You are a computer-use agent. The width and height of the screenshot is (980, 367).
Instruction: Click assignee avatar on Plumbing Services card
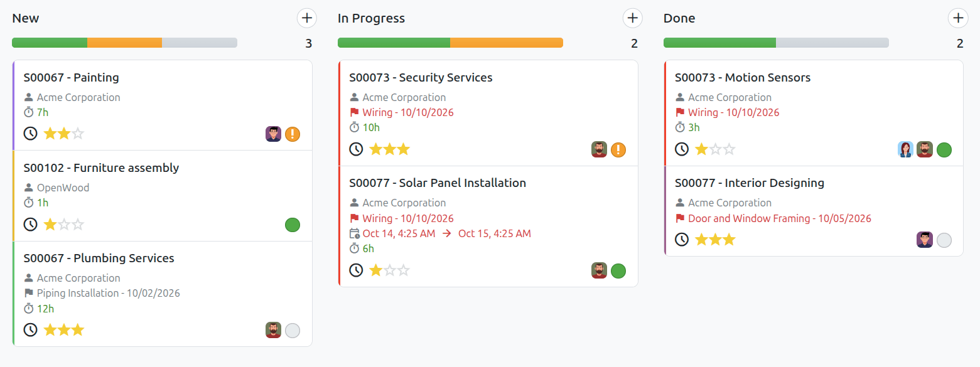tap(273, 330)
